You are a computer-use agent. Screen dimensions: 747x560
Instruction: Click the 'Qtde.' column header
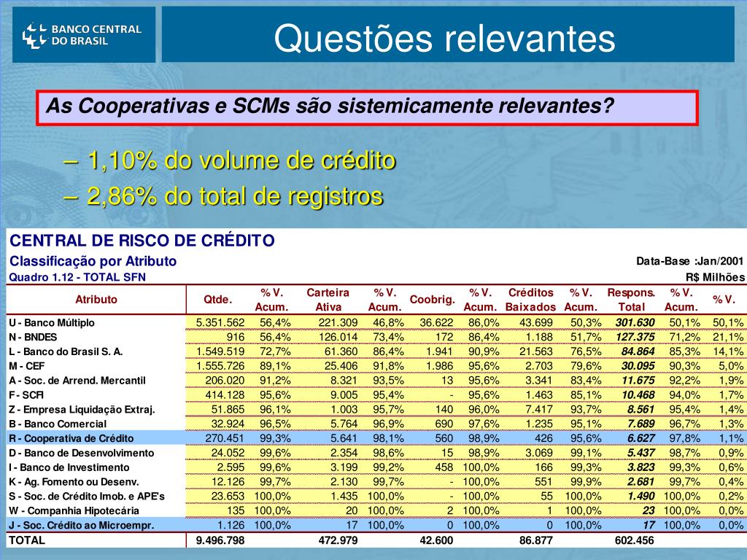click(x=217, y=300)
